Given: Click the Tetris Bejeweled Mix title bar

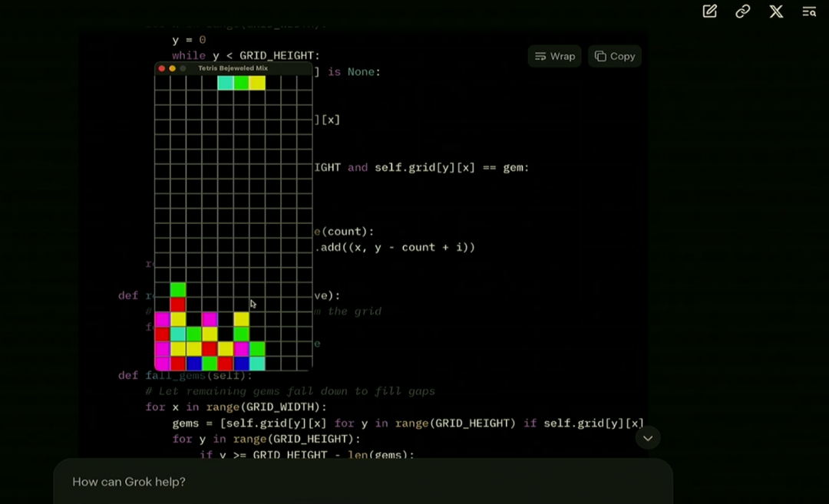Looking at the screenshot, I should click(233, 68).
